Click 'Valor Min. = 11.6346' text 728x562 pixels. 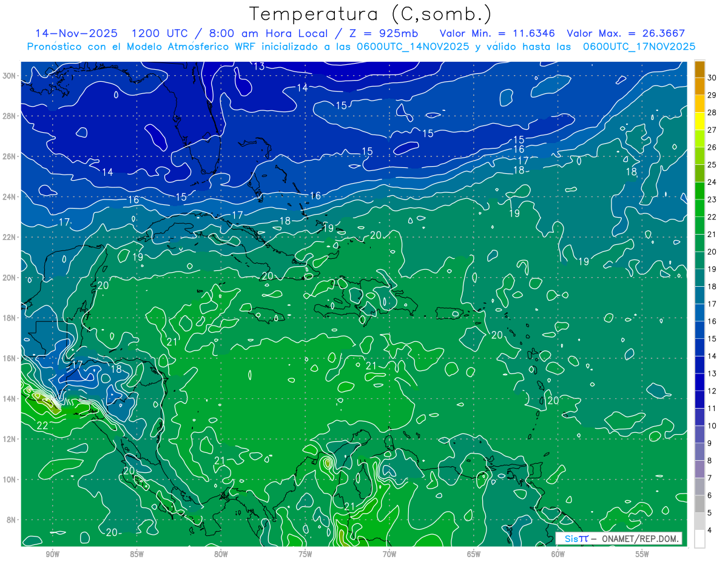pyautogui.click(x=497, y=33)
